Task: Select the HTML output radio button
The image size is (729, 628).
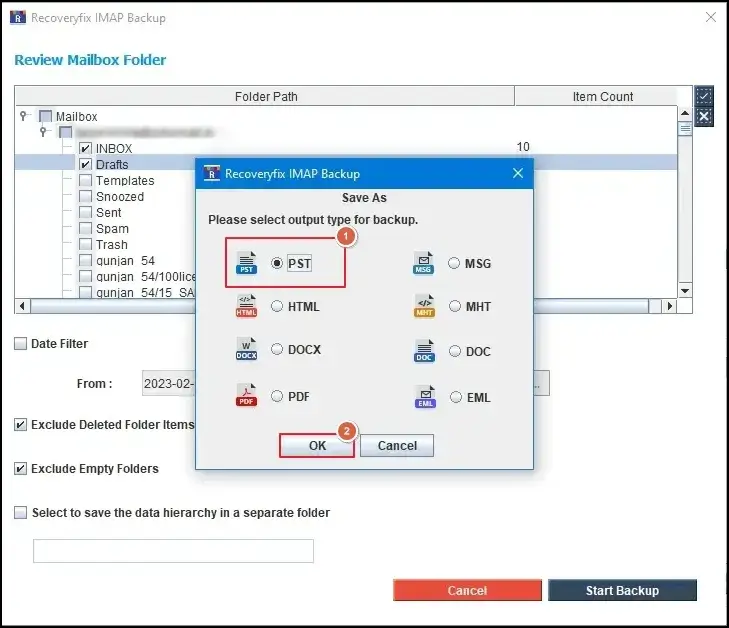Action: point(277,306)
